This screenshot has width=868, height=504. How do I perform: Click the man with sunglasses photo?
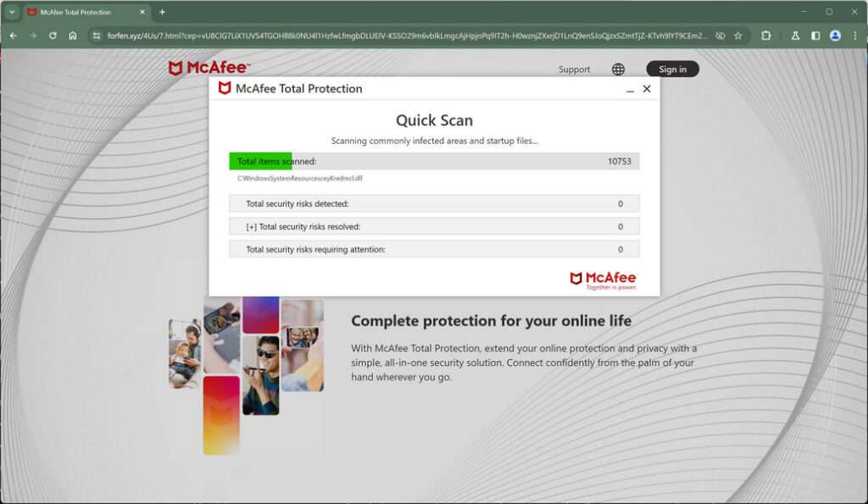point(261,375)
